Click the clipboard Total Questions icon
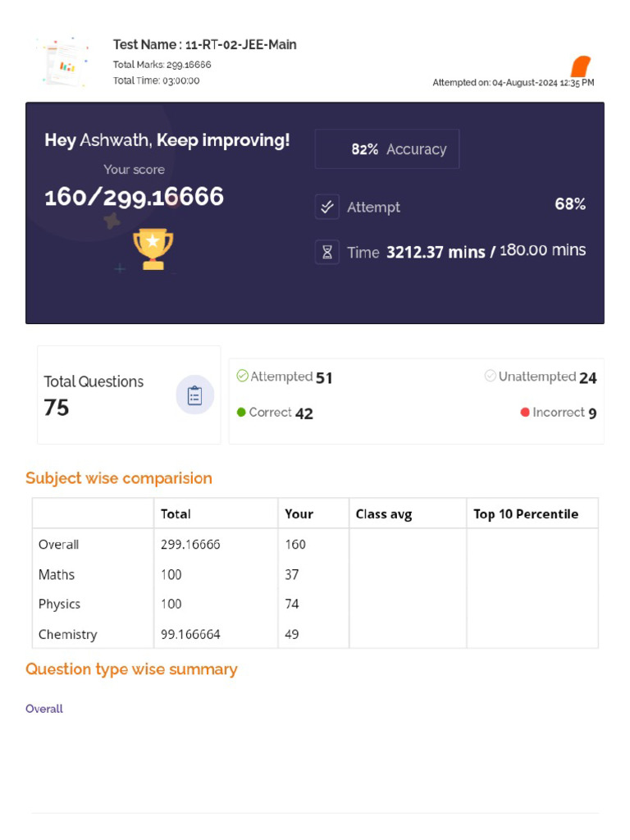The image size is (630, 840). 195,395
